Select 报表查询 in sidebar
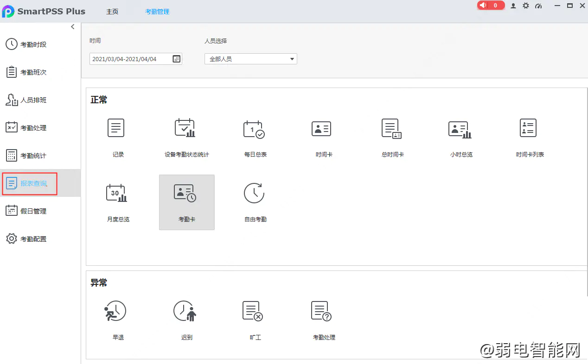Screen dimensions: 588x364 (x=40, y=183)
